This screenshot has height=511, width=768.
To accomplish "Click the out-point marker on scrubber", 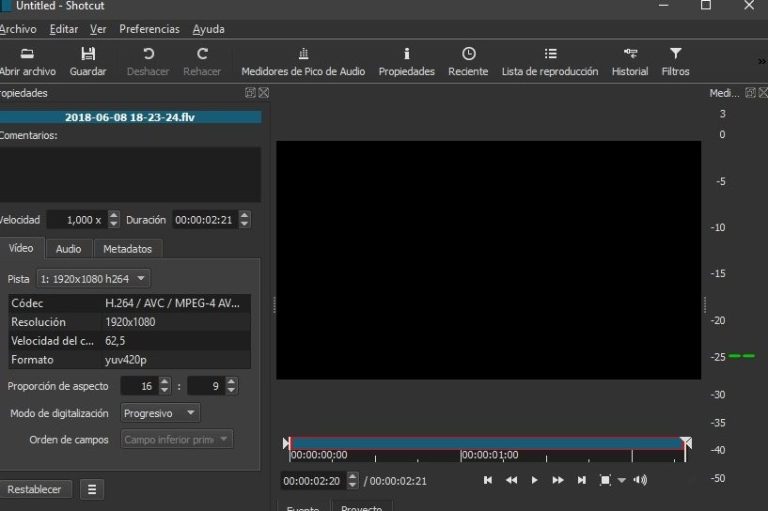I will (686, 443).
